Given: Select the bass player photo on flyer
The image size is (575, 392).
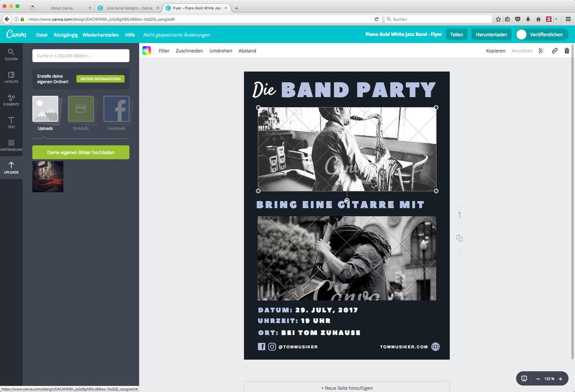Looking at the screenshot, I should [347, 258].
